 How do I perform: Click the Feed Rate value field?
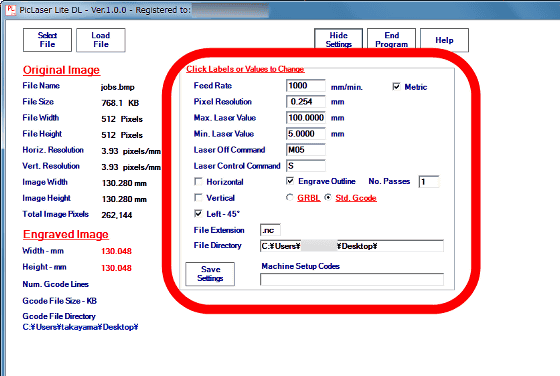tap(306, 86)
